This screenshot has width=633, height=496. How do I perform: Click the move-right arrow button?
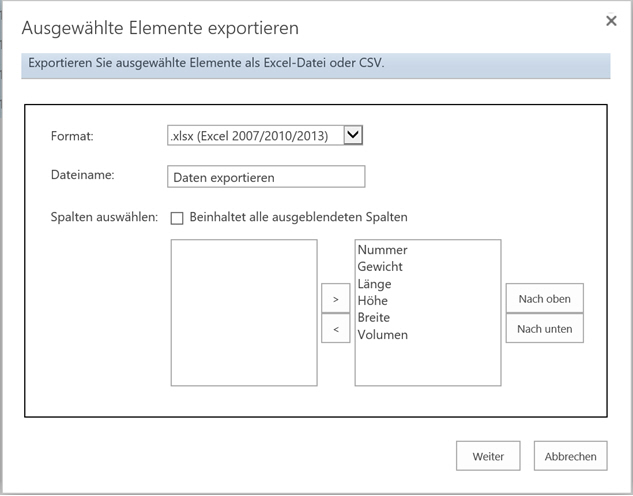pyautogui.click(x=335, y=298)
